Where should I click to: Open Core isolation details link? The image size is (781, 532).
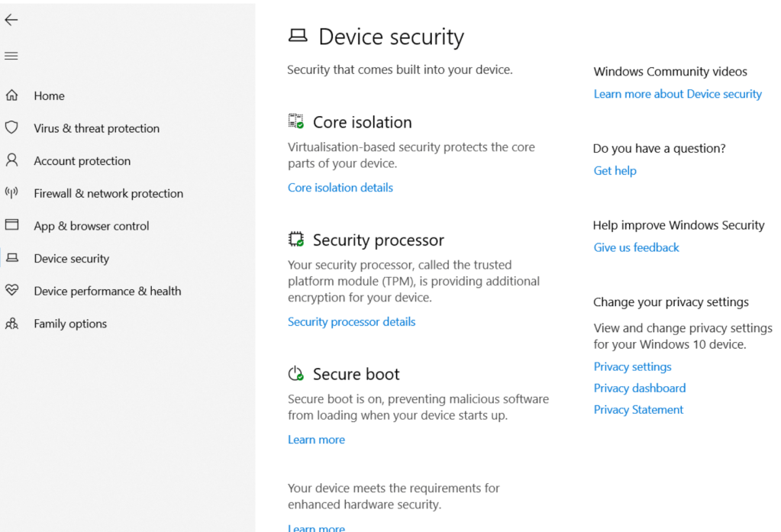340,188
